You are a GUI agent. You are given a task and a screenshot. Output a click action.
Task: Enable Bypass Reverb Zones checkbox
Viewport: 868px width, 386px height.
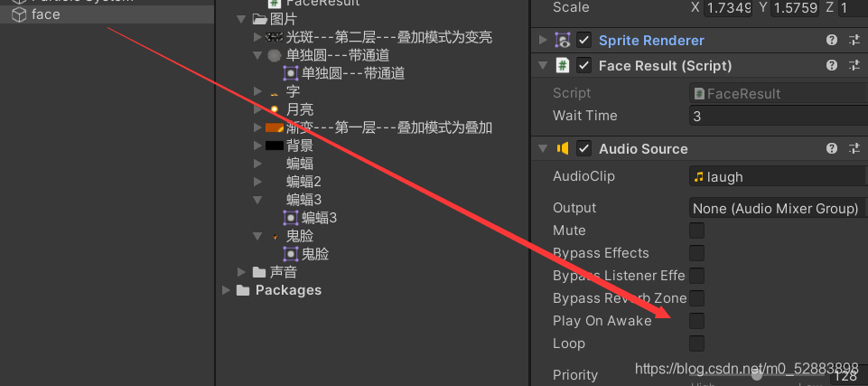click(696, 298)
